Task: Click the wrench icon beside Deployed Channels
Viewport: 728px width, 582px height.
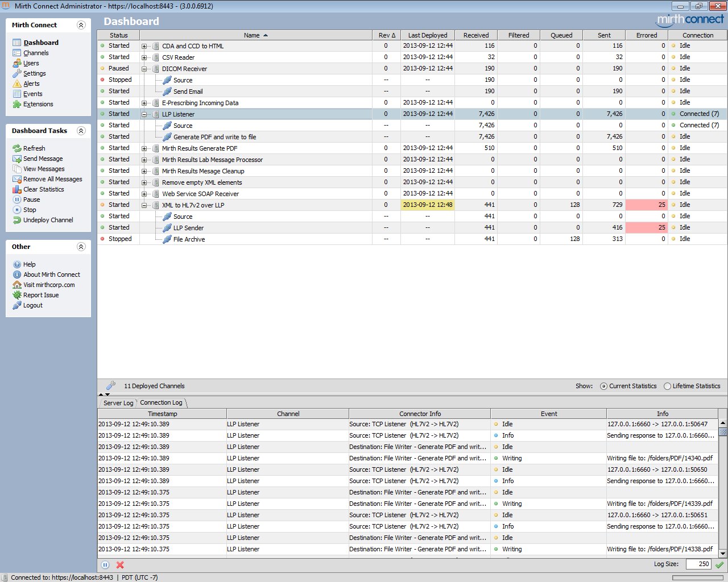Action: 111,386
